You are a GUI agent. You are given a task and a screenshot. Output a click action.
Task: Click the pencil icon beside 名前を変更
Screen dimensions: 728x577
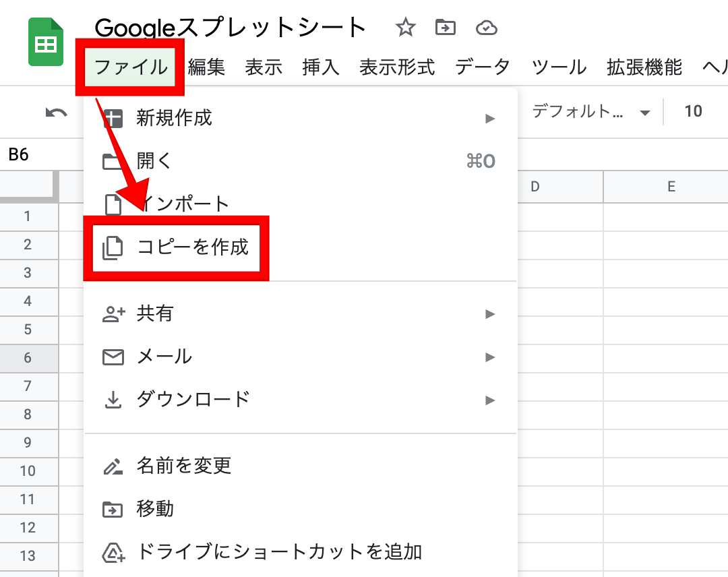[x=113, y=466]
